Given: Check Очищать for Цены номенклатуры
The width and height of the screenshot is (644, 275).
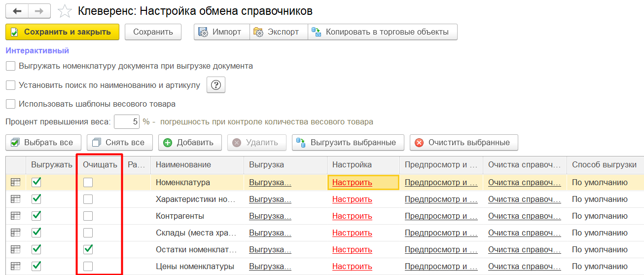Looking at the screenshot, I should tap(88, 266).
